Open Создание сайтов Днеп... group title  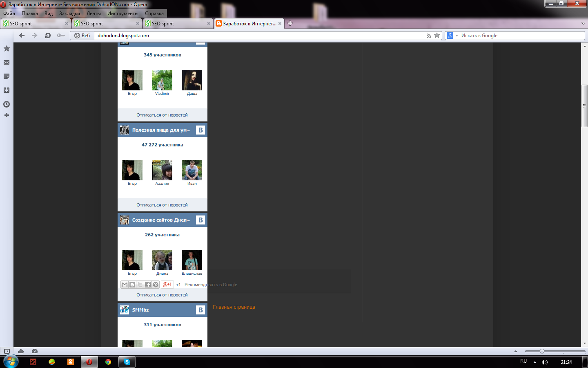click(161, 220)
